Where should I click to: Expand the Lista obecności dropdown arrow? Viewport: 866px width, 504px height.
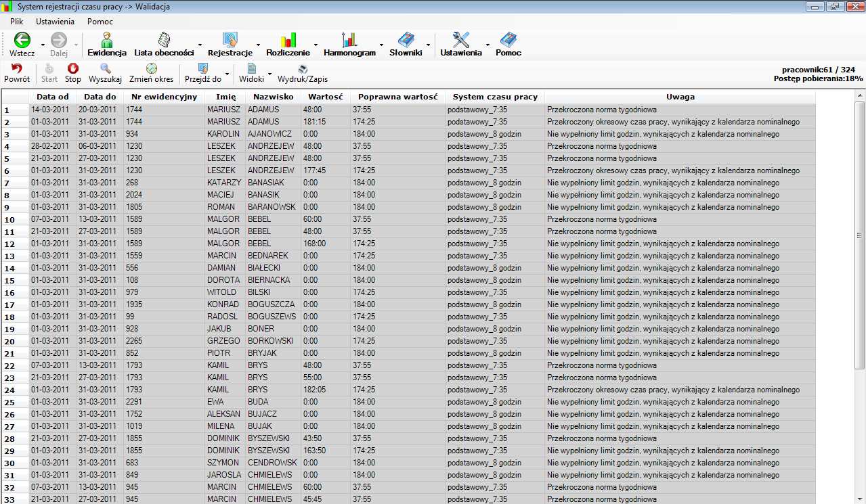(200, 45)
